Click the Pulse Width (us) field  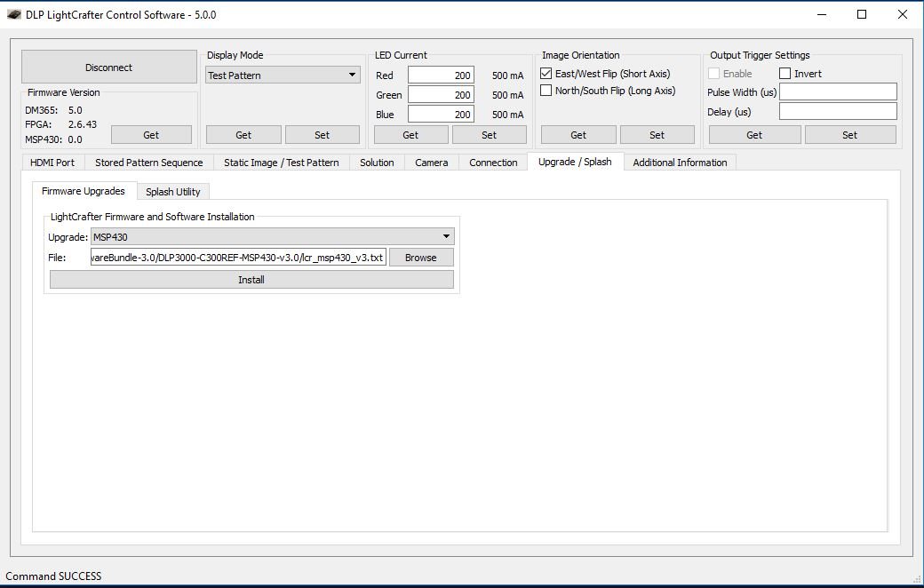(838, 91)
